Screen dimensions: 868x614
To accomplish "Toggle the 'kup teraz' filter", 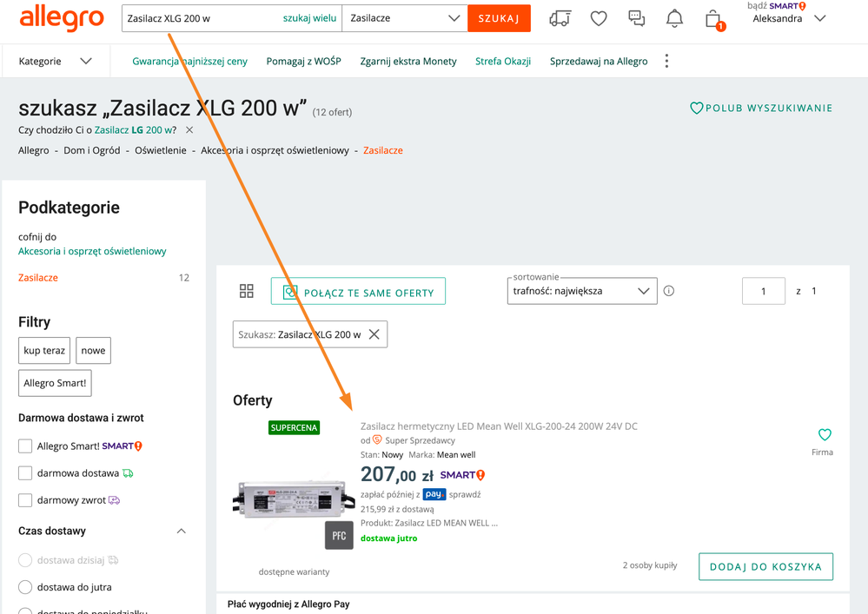I will click(44, 350).
